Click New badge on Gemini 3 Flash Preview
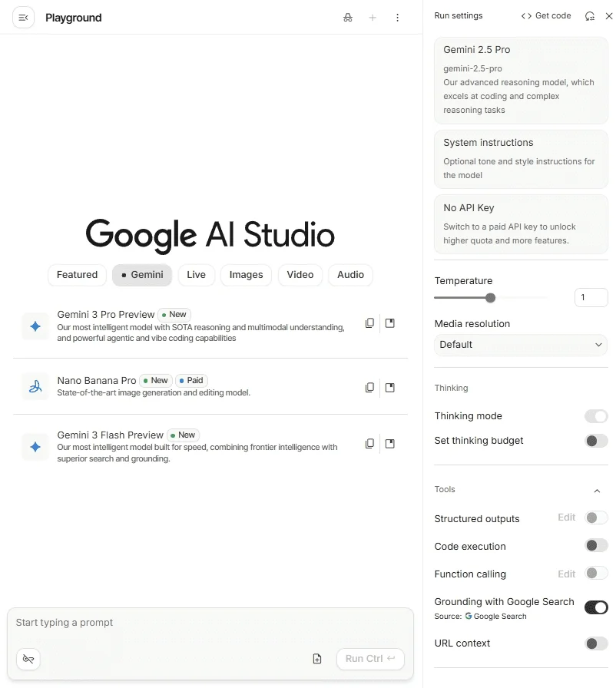616x688 pixels. [x=183, y=435]
